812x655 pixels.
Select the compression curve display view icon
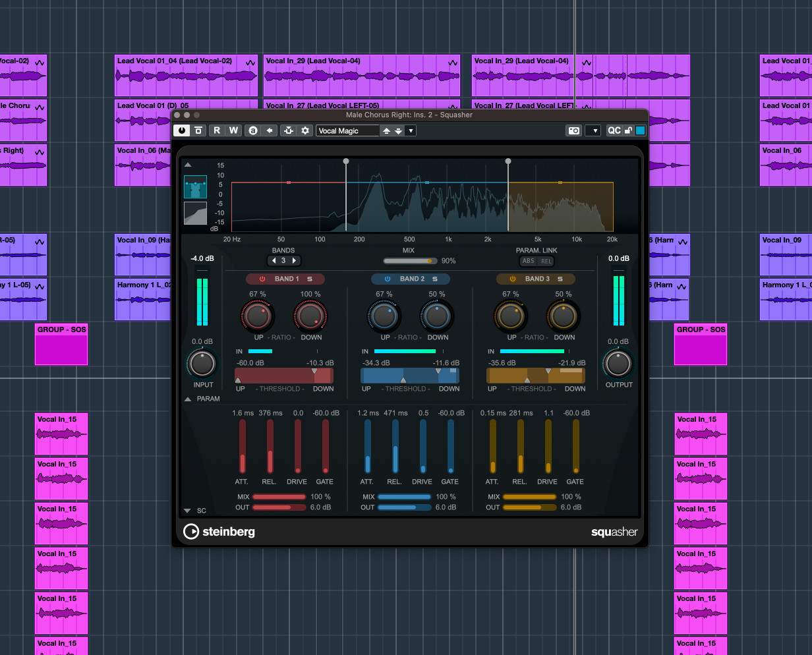click(x=195, y=213)
